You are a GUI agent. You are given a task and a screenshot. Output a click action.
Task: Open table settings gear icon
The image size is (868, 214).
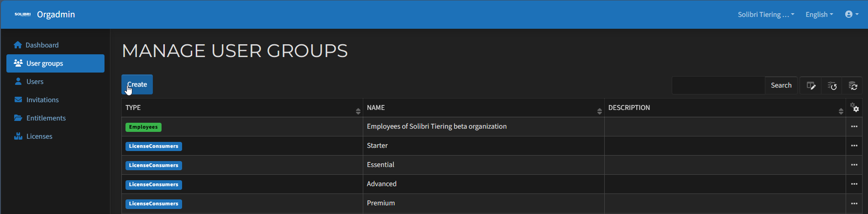coord(854,108)
